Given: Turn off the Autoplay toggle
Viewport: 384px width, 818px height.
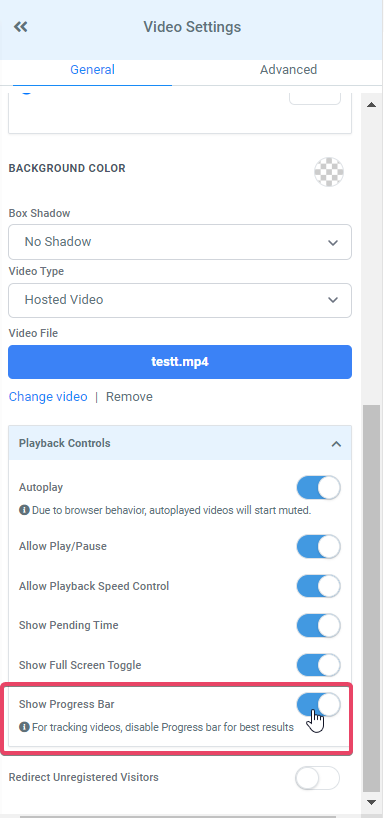Looking at the screenshot, I should (x=318, y=488).
